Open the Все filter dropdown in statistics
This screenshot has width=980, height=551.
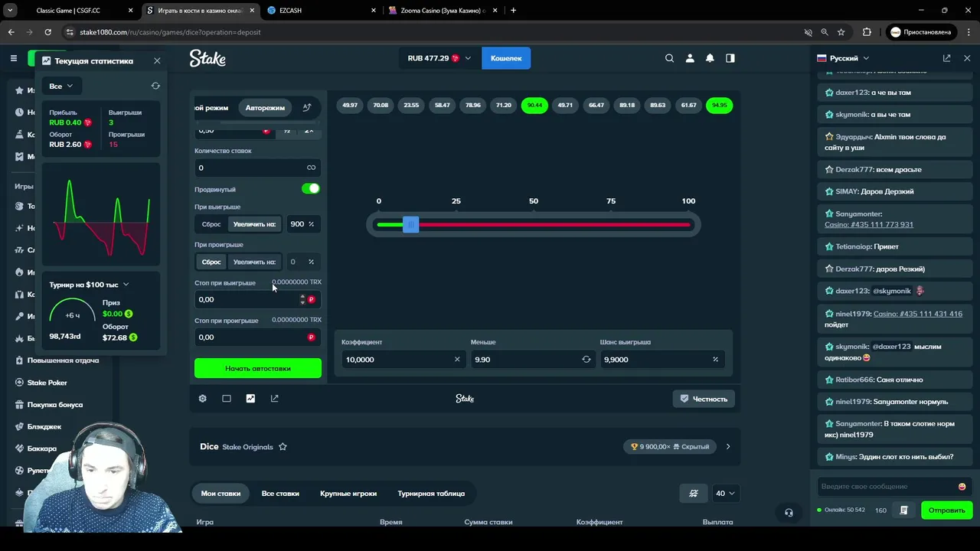[x=61, y=86]
